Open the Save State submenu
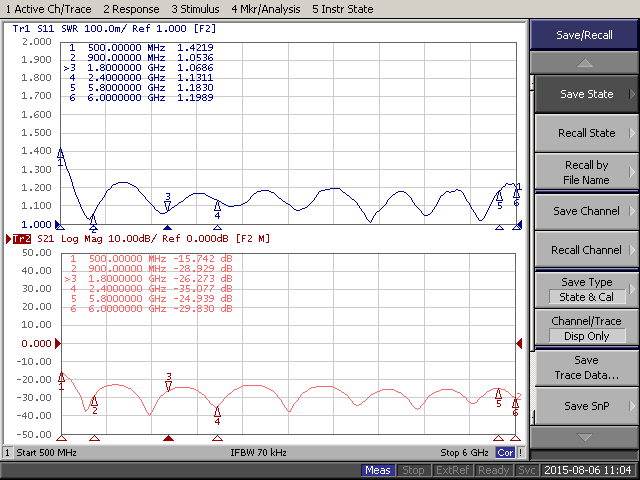640x480 pixels. pyautogui.click(x=587, y=94)
